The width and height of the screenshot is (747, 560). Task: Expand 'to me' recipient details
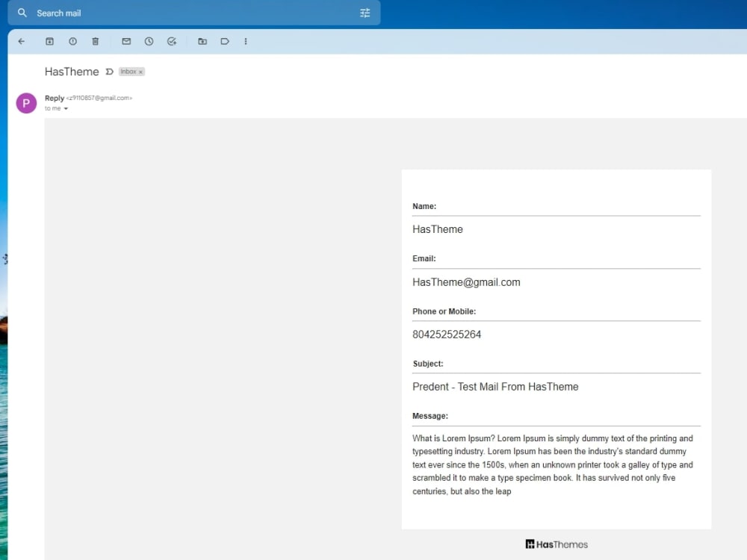pos(66,108)
